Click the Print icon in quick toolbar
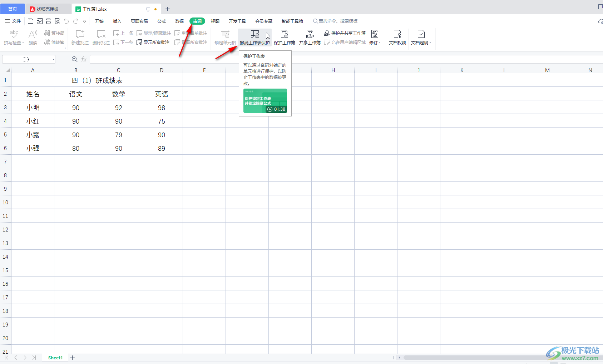This screenshot has height=364, width=603. (x=48, y=21)
